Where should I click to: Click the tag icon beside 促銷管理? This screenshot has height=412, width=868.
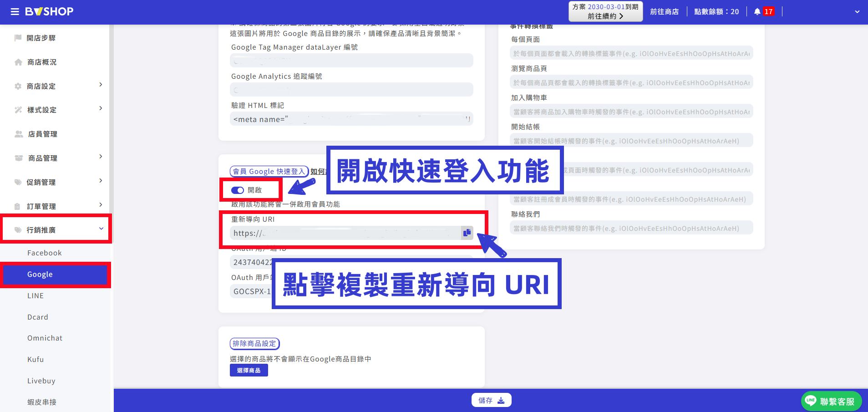point(18,182)
